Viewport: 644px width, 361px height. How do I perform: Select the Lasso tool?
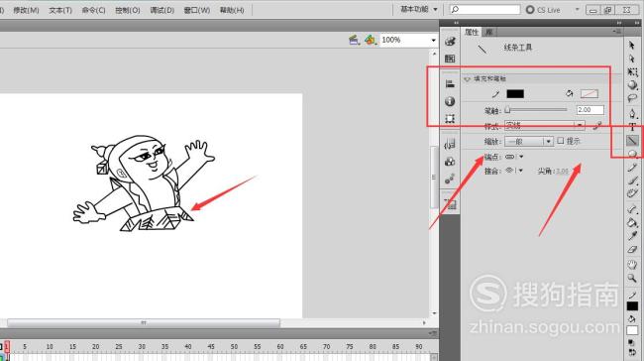pos(632,98)
